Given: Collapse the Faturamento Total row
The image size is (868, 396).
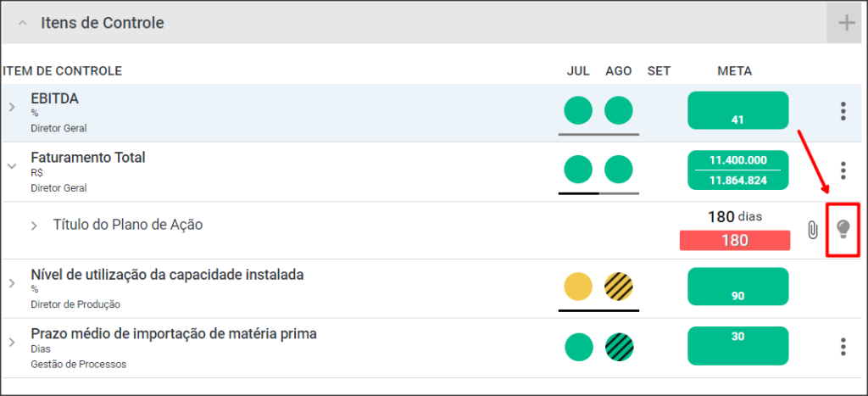Looking at the screenshot, I should (x=12, y=165).
